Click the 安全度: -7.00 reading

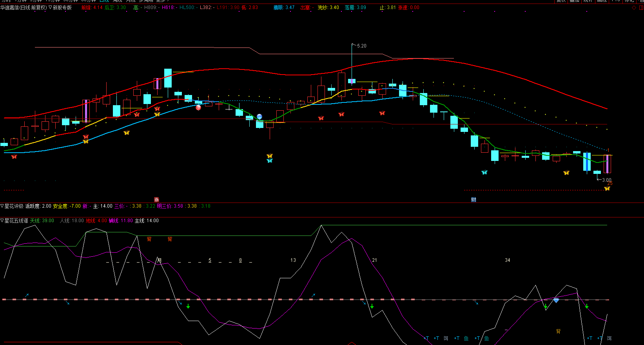click(x=67, y=206)
